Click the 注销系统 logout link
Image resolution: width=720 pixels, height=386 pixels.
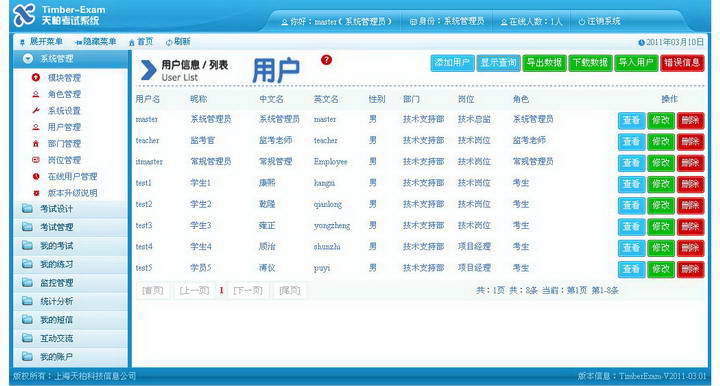[x=603, y=21]
